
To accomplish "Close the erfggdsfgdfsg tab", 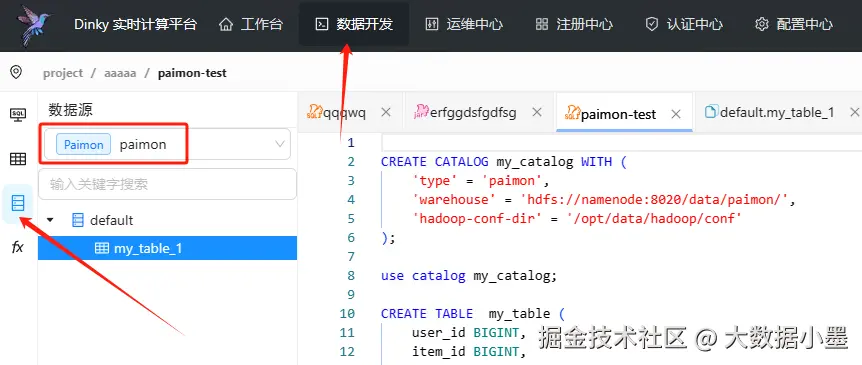I will tap(537, 112).
